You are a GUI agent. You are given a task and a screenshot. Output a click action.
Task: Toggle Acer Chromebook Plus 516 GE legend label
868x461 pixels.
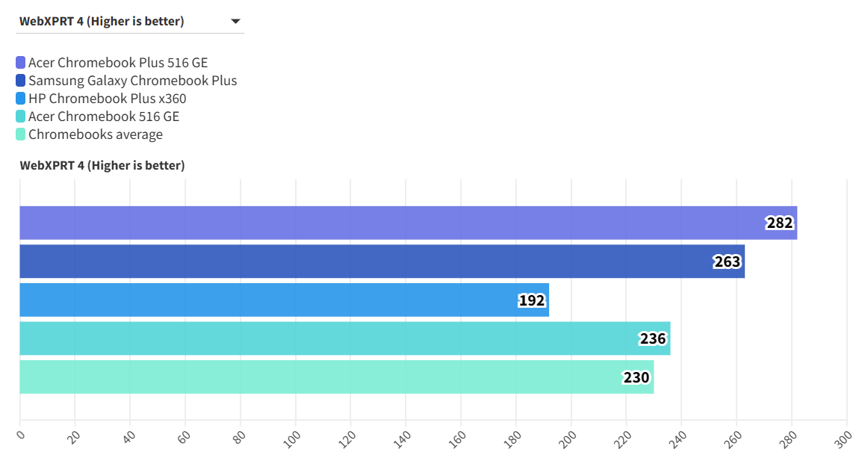[118, 63]
